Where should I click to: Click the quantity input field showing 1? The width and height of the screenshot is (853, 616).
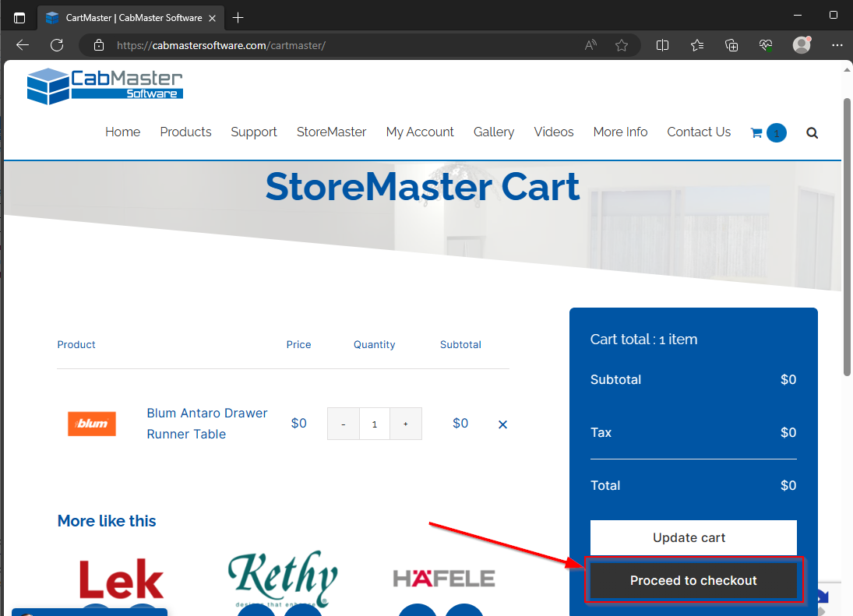[374, 424]
